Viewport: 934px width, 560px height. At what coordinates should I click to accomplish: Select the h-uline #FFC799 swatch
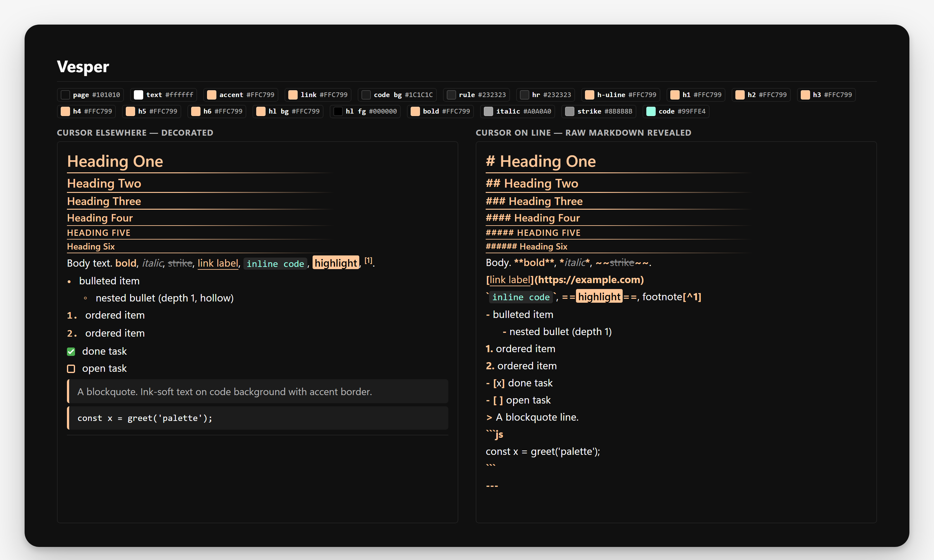click(621, 95)
